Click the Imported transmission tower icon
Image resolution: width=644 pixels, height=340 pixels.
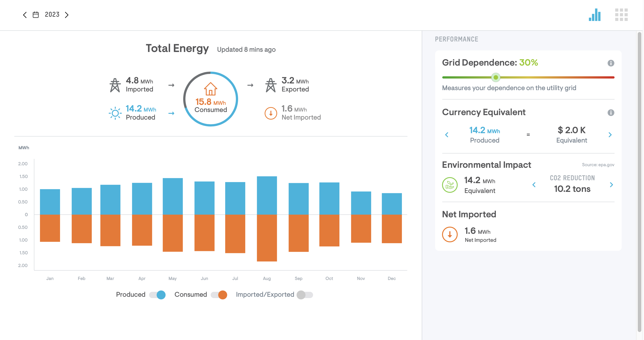click(115, 85)
